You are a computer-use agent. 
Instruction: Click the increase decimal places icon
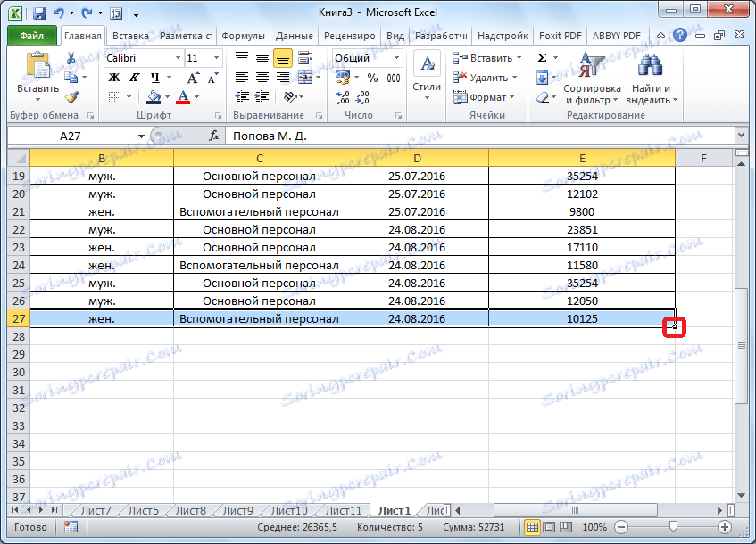344,97
